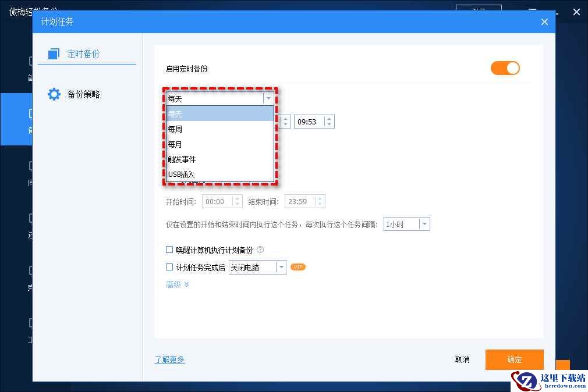This screenshot has width=588, height=392.
Task: Select 每周 from the dropdown list
Action: pos(175,129)
